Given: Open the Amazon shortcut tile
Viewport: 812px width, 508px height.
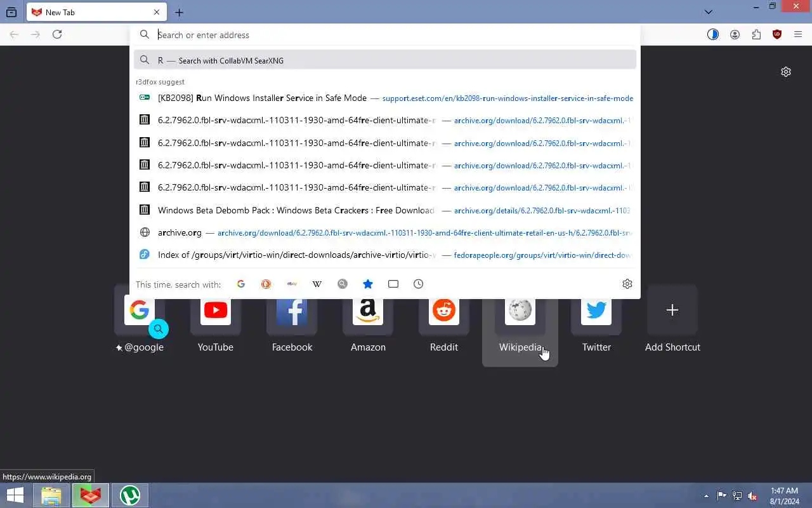Looking at the screenshot, I should tap(368, 325).
